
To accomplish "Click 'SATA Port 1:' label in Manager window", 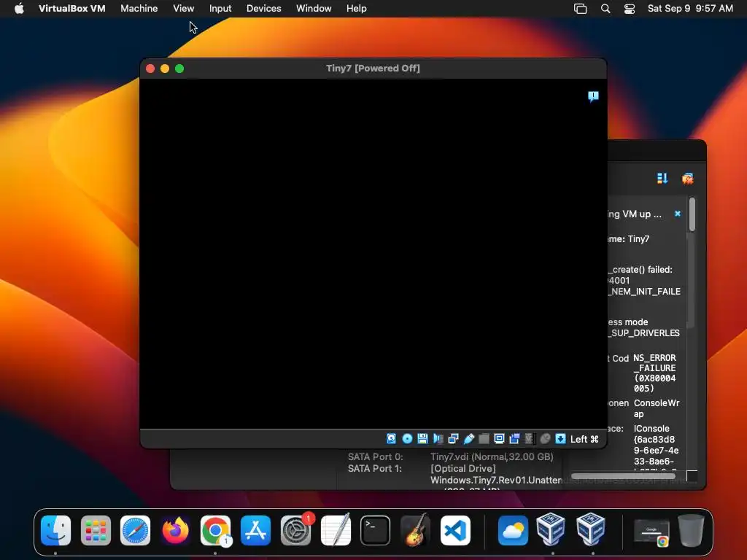I will pos(375,469).
